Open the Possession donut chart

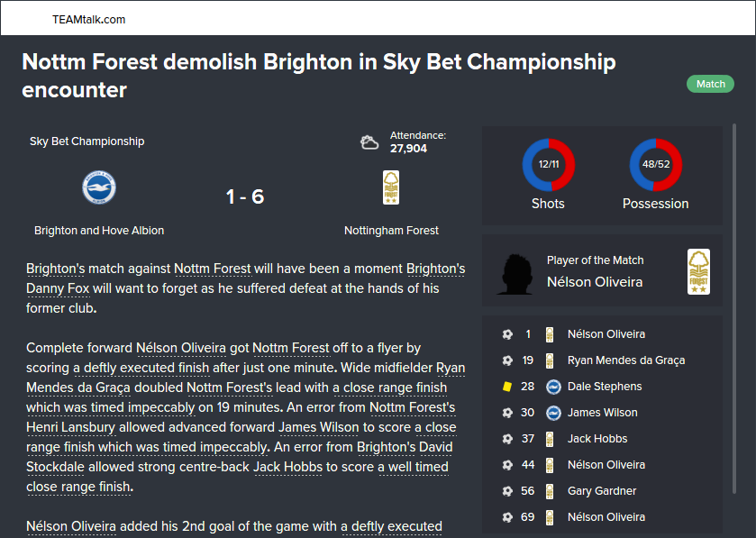pos(655,166)
